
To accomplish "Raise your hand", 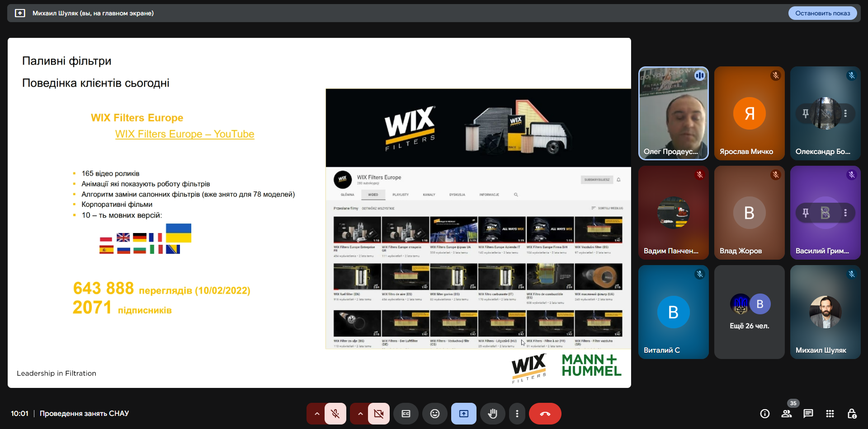I will (x=493, y=414).
